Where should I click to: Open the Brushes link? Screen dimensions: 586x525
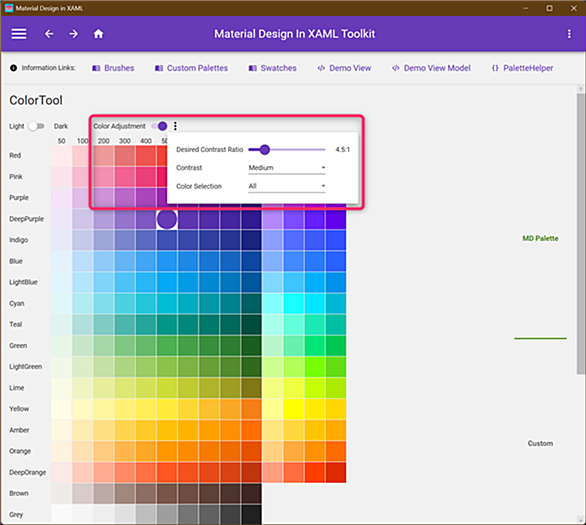pos(119,68)
